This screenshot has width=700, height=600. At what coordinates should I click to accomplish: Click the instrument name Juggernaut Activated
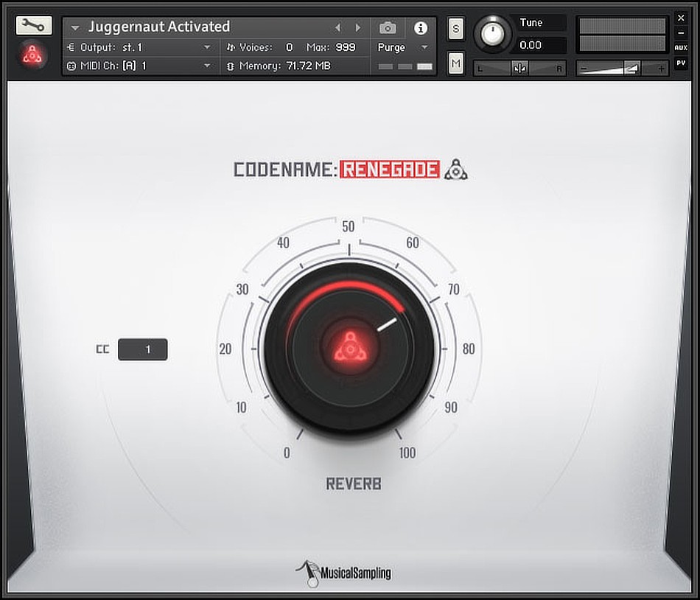click(159, 27)
